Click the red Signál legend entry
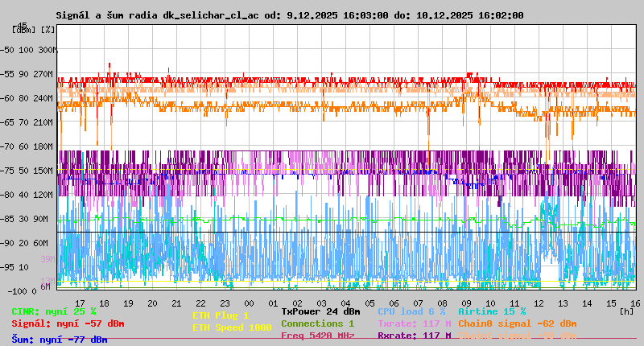The image size is (644, 346). 68,323
